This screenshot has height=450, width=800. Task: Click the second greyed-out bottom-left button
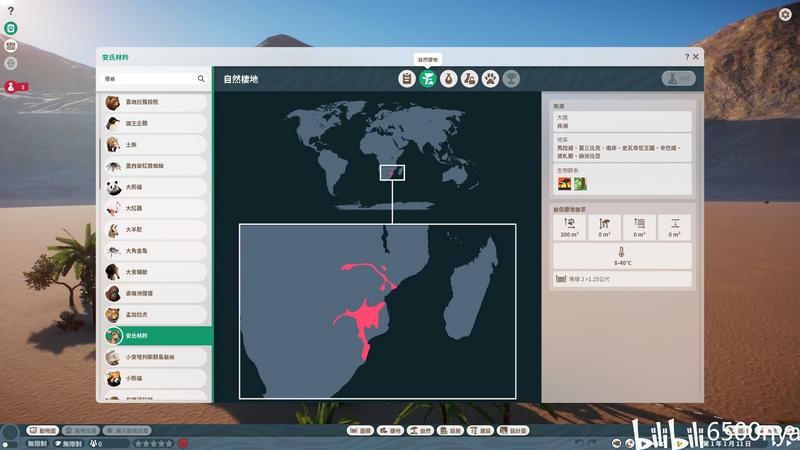pyautogui.click(x=81, y=431)
